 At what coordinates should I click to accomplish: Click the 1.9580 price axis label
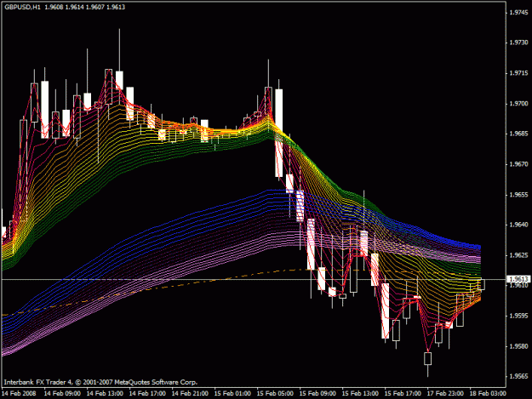coord(519,346)
